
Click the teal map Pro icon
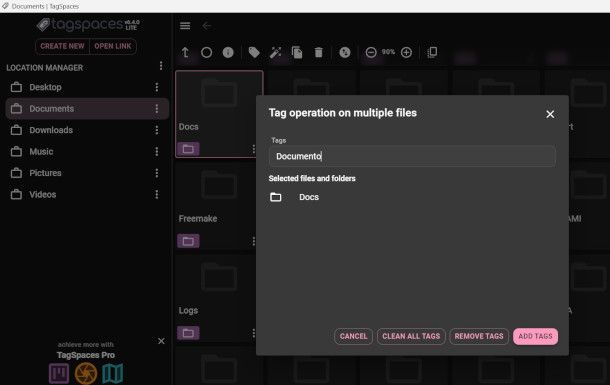coord(113,373)
